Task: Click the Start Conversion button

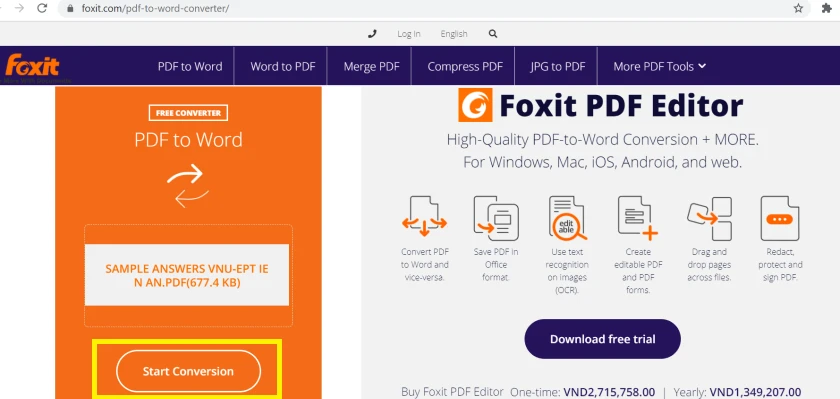Action: (188, 371)
